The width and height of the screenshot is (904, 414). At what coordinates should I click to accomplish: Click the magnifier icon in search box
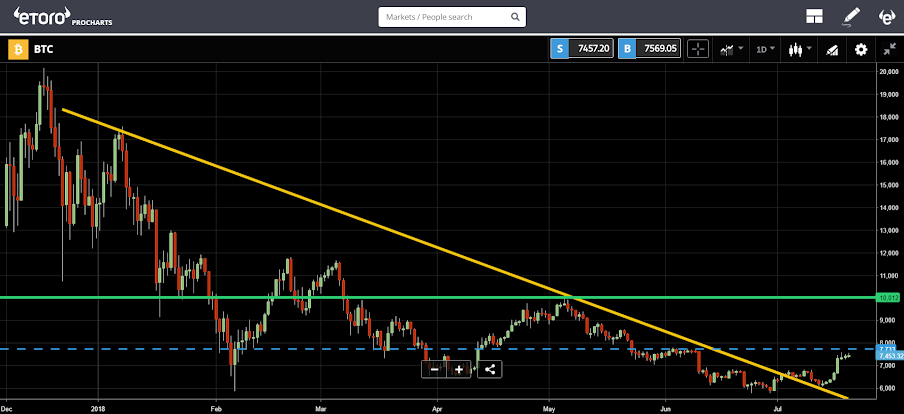[x=515, y=17]
